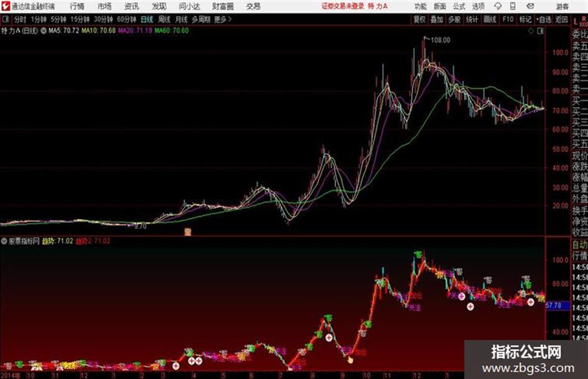This screenshot has height=379, width=588.
Task: Click the 统计 statistics button
Action: (x=472, y=19)
